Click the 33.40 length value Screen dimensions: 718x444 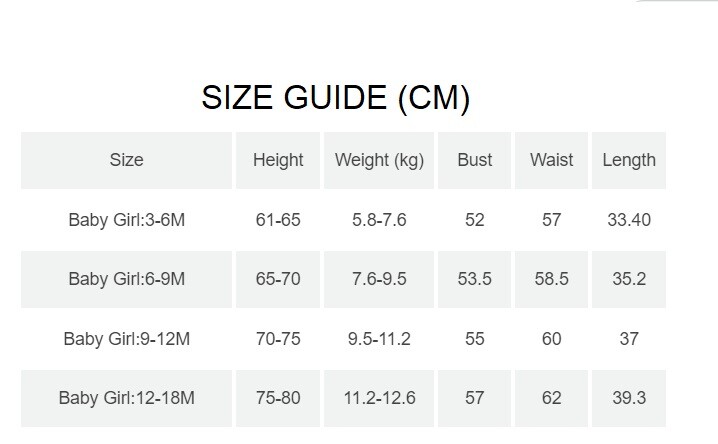[629, 220]
